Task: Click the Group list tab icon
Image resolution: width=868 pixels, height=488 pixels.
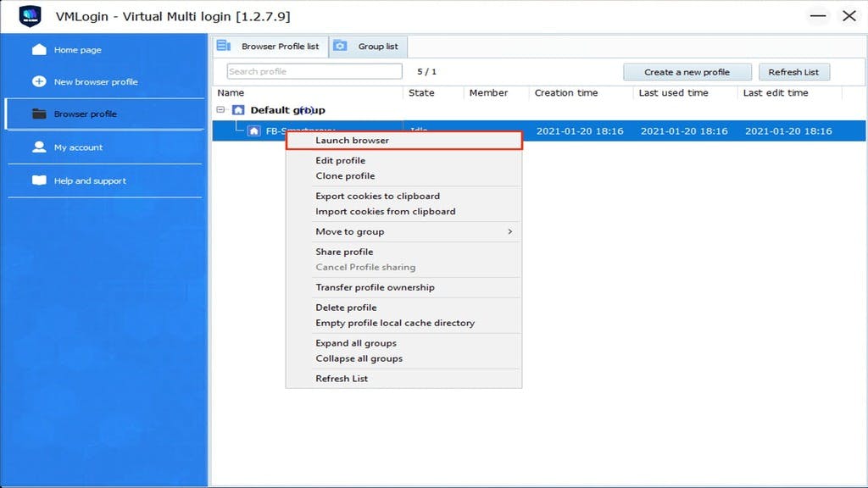Action: click(341, 46)
